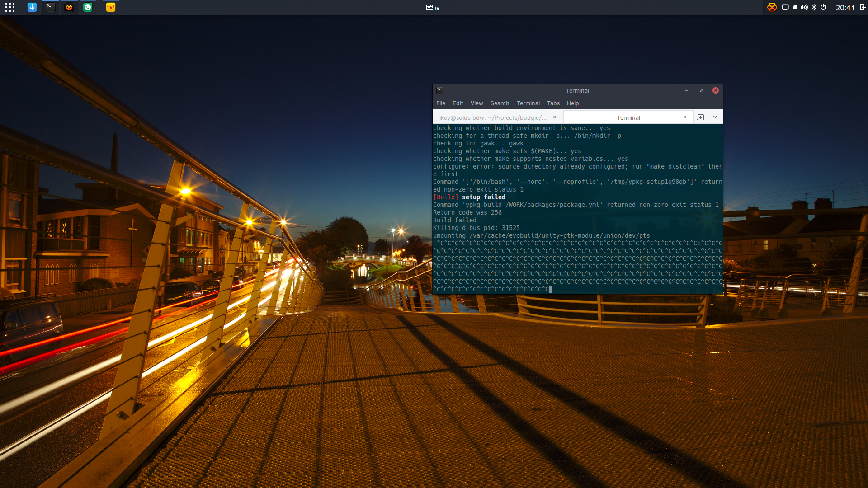Open the wired network indicator

(x=785, y=7)
